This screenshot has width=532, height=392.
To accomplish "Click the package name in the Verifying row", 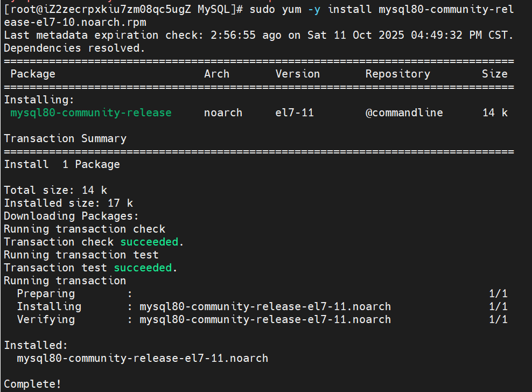I will [265, 319].
